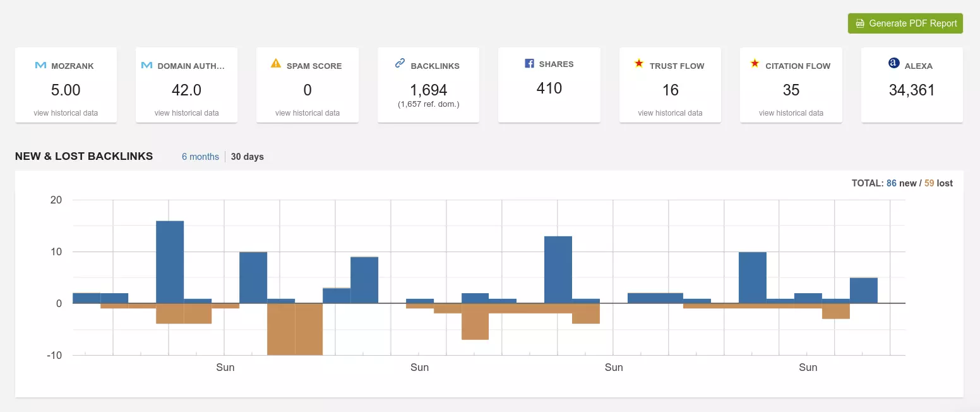The width and height of the screenshot is (980, 412).
Task: View historical data for MozRank
Action: pyautogui.click(x=66, y=113)
